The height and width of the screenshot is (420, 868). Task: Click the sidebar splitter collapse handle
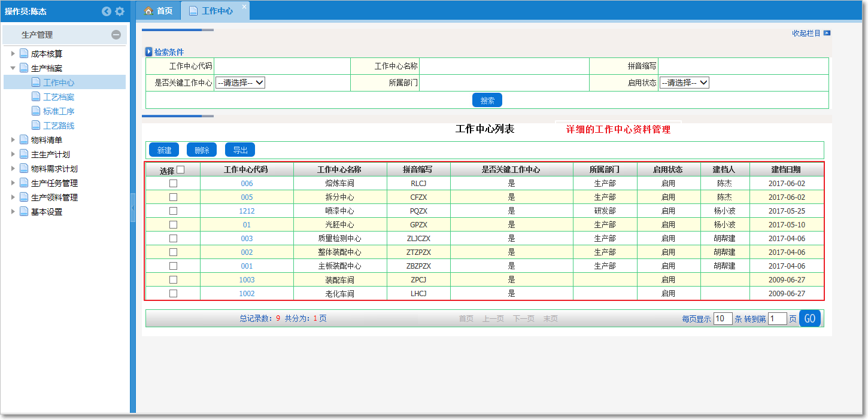(133, 208)
